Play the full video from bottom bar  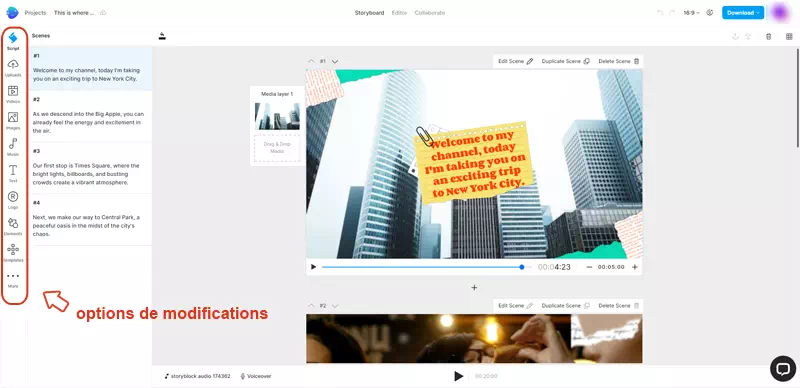tap(459, 376)
